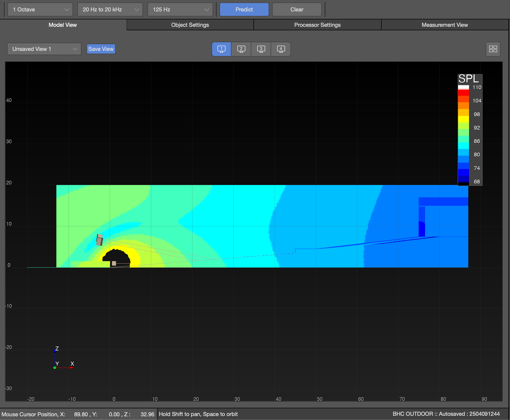Open the 125 Hz frequency dropdown
510x420 pixels.
(x=180, y=9)
